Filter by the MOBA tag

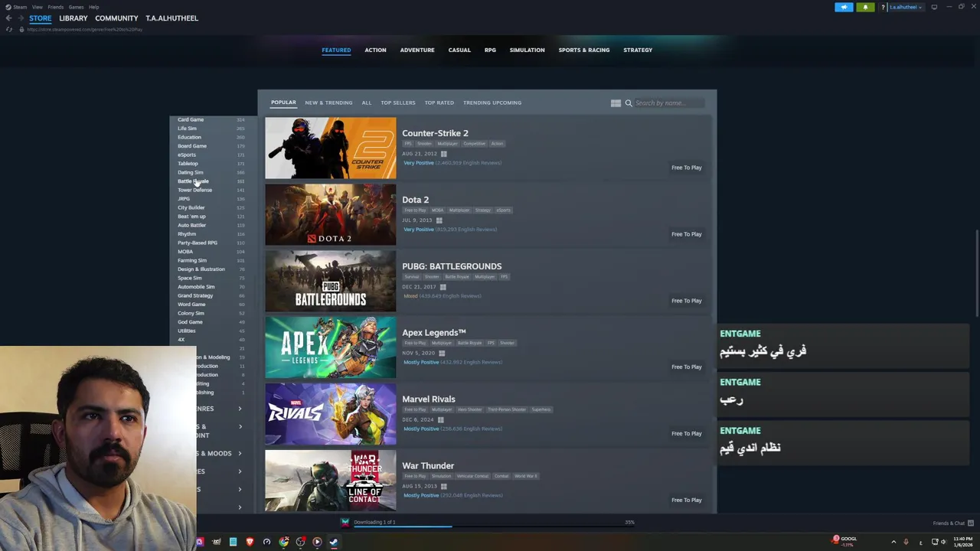coord(185,252)
